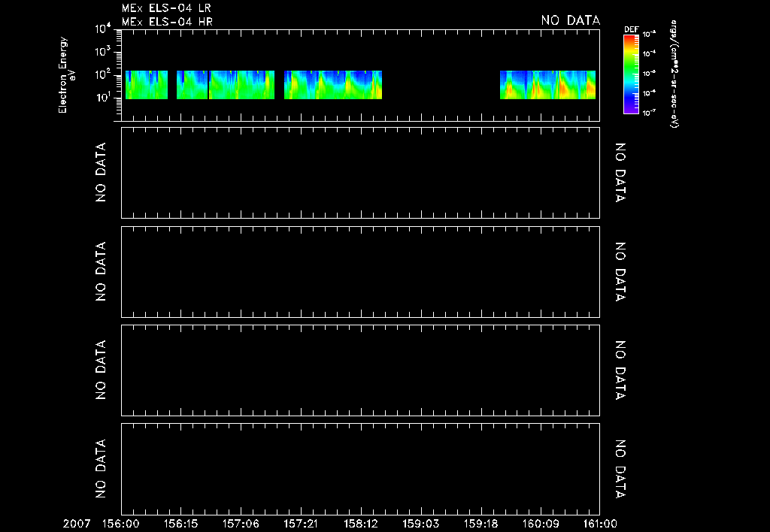
Task: Click the "156:00" time axis label
Action: pyautogui.click(x=121, y=524)
